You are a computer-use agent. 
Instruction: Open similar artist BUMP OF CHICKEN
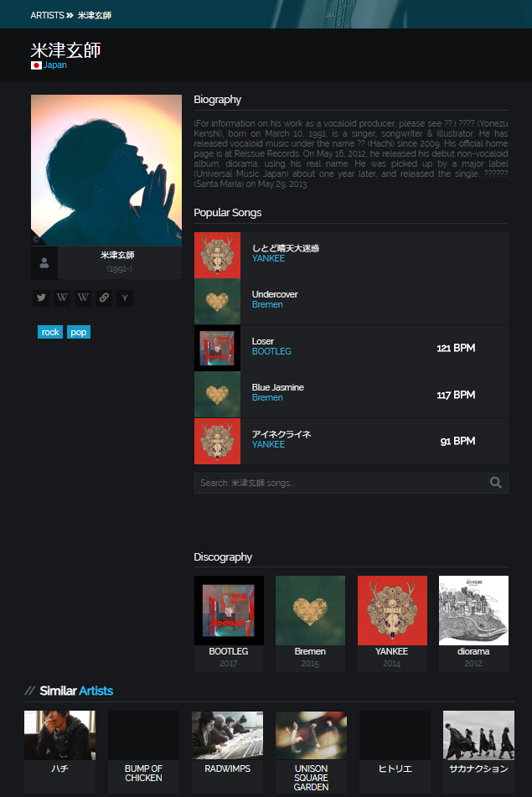[144, 752]
